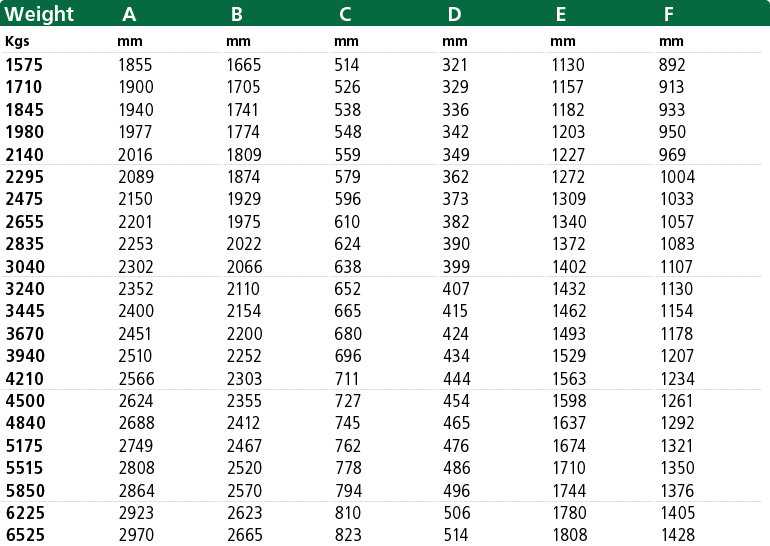
Task: Click value 1428 in column F
Action: 678,535
